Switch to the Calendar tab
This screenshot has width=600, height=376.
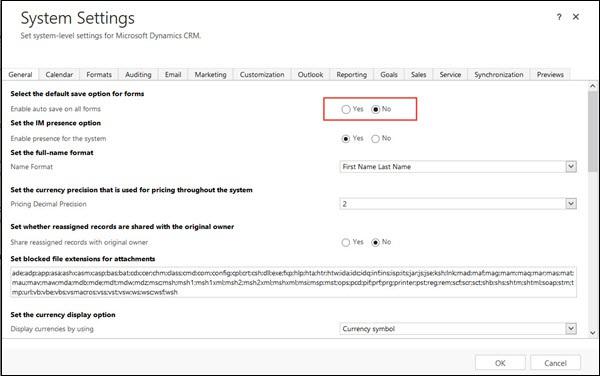point(59,75)
